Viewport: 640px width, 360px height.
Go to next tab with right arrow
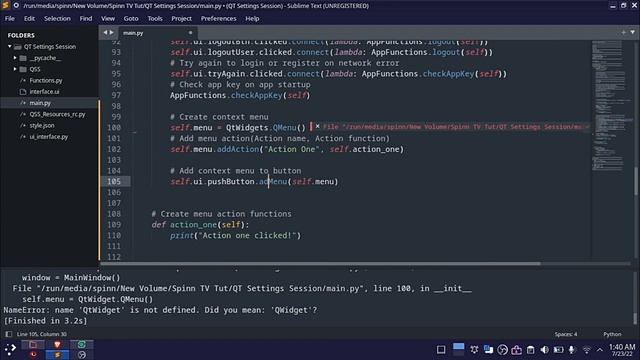(111, 33)
